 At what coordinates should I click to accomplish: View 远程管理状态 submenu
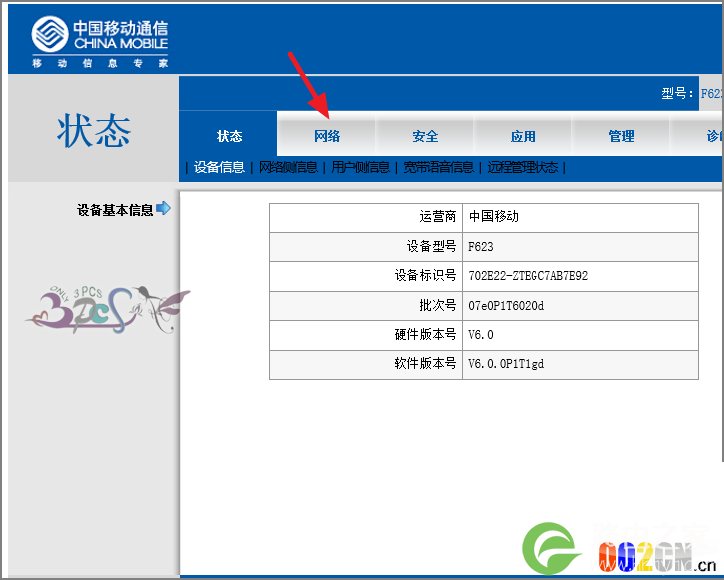[523, 167]
